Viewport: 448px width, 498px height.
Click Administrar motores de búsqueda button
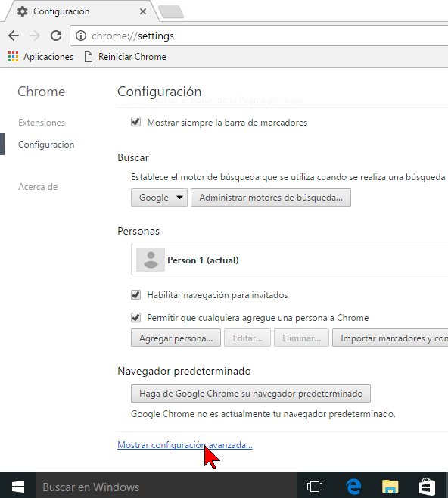pos(271,198)
